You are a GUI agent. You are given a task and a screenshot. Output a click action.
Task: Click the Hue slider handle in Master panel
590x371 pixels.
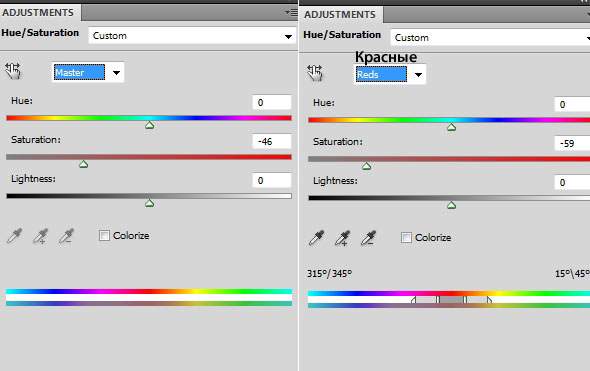point(149,125)
